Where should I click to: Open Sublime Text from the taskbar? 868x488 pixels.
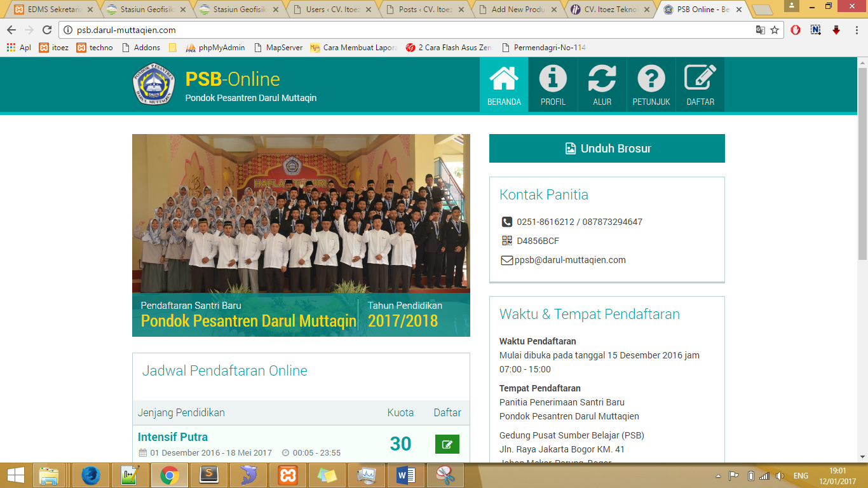[x=209, y=475]
